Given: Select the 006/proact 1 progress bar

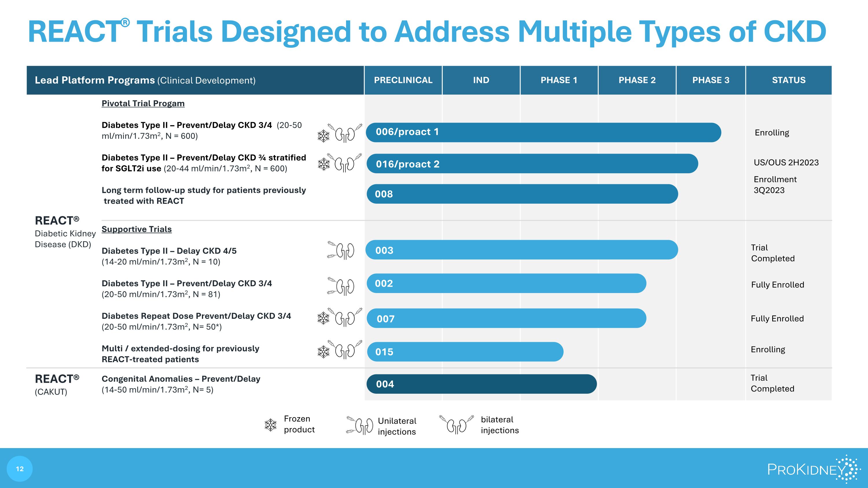Looking at the screenshot, I should (543, 132).
